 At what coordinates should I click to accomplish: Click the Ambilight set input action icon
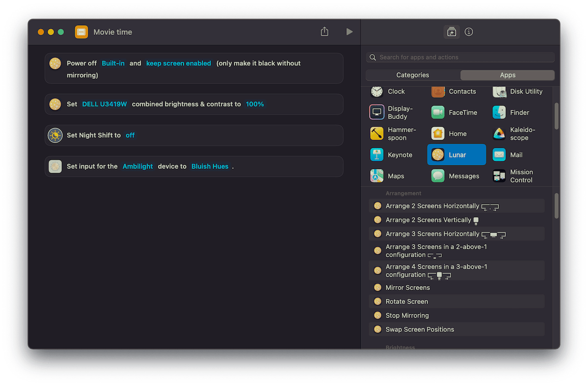55,166
